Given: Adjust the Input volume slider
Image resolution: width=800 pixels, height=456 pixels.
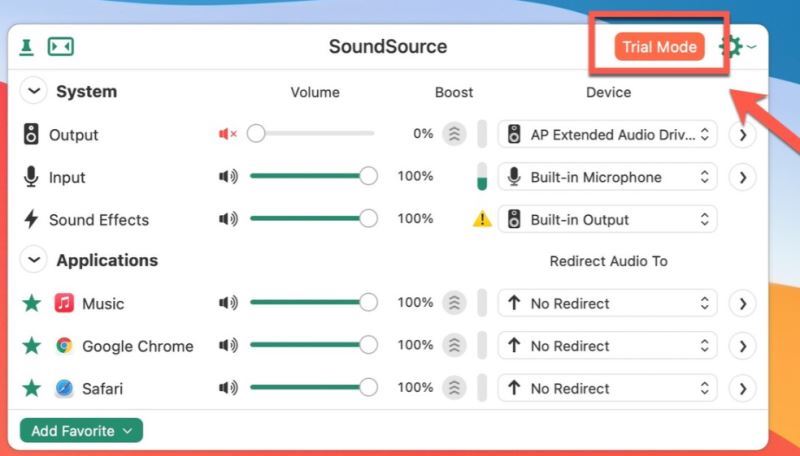Looking at the screenshot, I should [313, 176].
